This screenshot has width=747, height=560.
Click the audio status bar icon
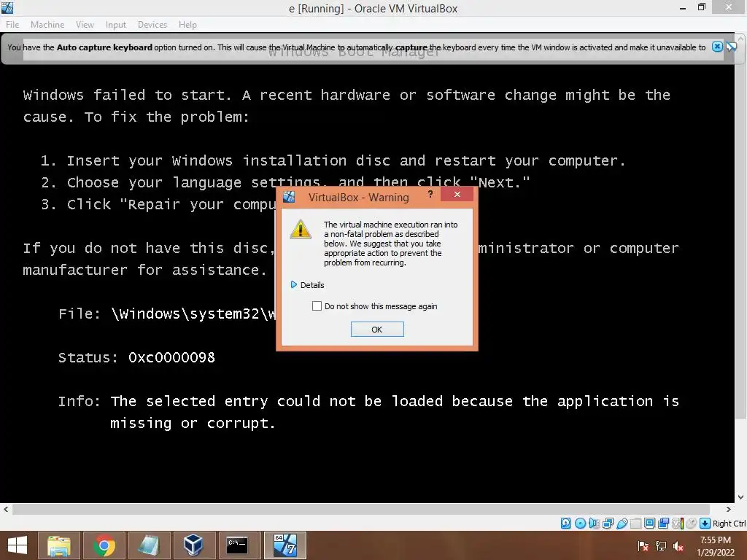pyautogui.click(x=594, y=524)
